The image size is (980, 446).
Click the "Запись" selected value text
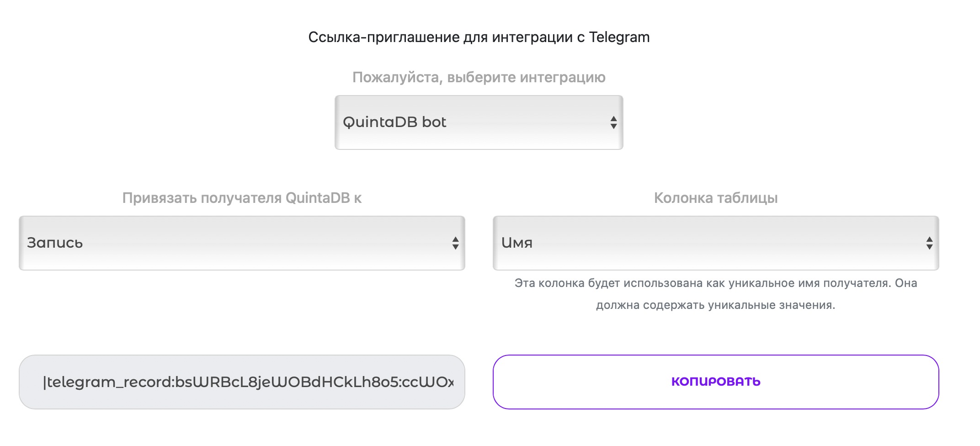pyautogui.click(x=55, y=243)
